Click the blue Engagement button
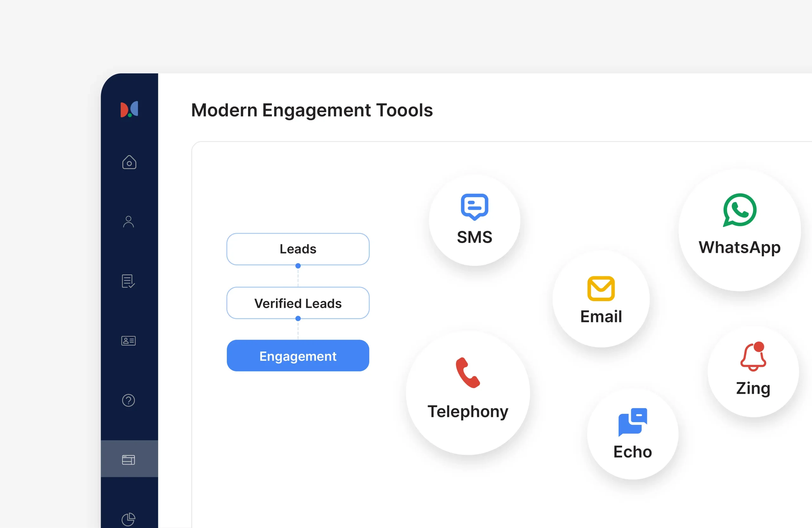 click(298, 356)
